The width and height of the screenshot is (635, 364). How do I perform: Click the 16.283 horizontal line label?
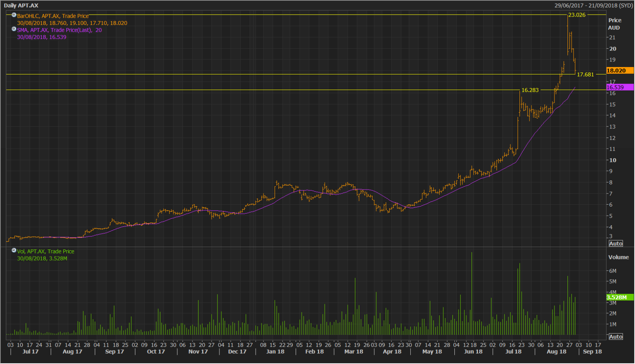(x=530, y=90)
